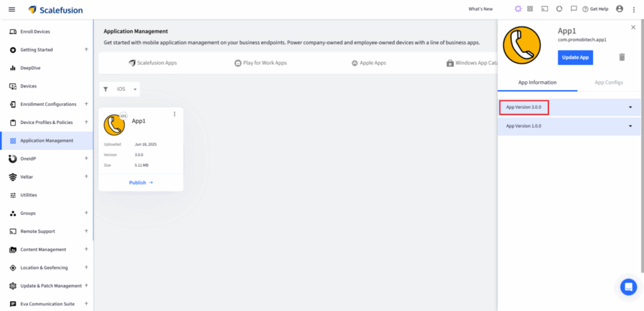Open three-dot menu on App1 card
This screenshot has height=311, width=644.
tap(175, 114)
